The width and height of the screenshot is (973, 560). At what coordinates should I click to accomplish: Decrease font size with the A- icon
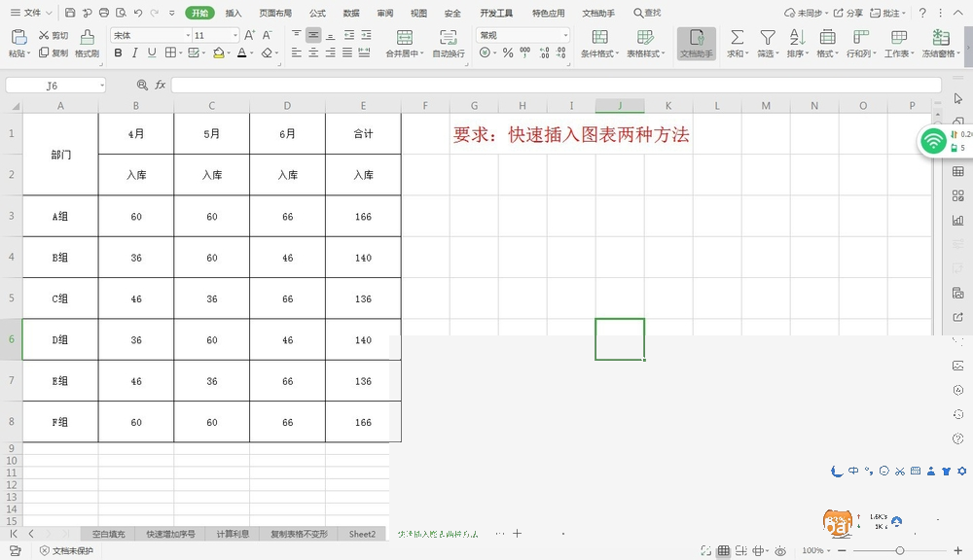point(267,35)
